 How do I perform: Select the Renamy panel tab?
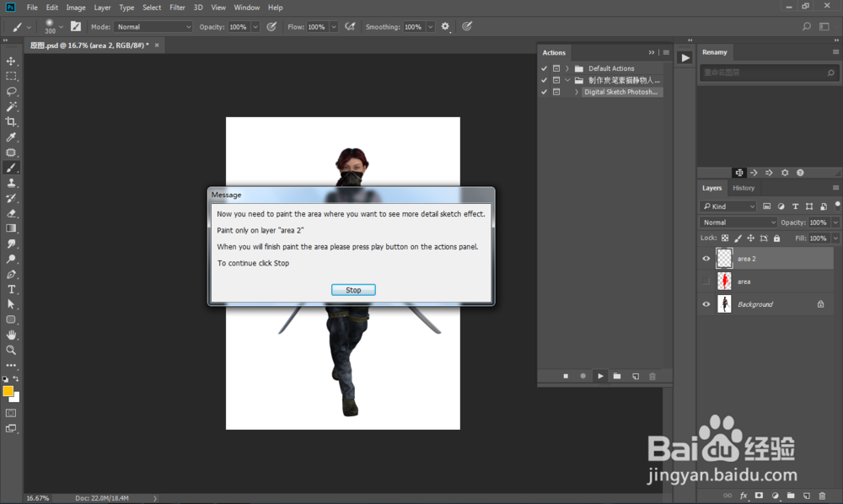(715, 52)
